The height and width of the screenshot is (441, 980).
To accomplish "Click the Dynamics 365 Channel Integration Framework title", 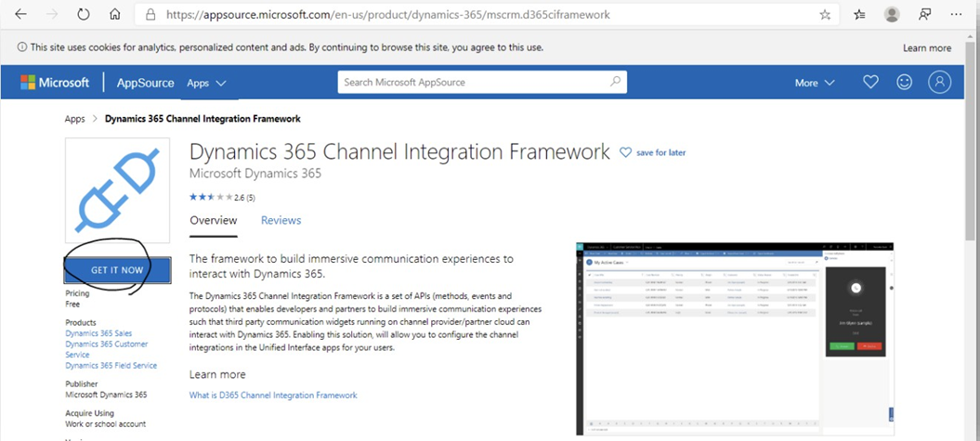I will (x=400, y=151).
